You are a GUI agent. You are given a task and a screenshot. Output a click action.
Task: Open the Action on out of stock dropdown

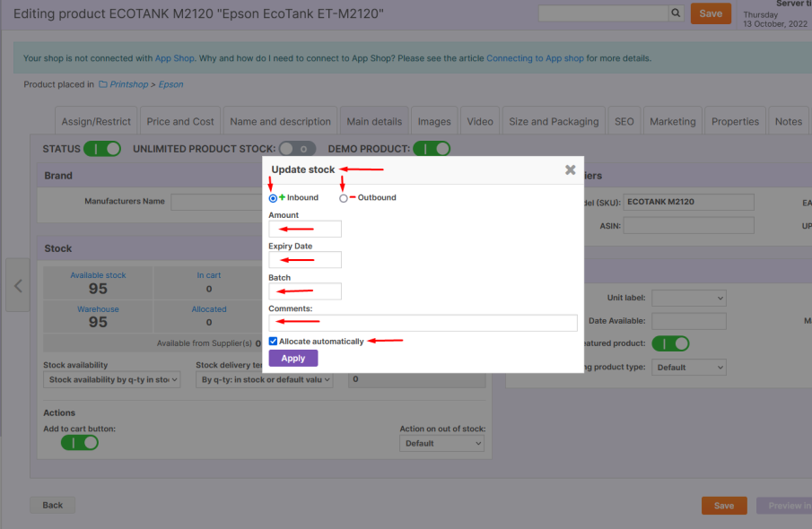[x=441, y=443]
